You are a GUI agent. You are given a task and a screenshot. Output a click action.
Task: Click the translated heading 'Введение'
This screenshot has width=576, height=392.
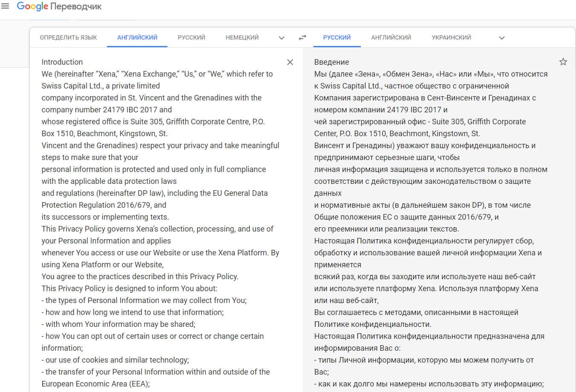[331, 62]
